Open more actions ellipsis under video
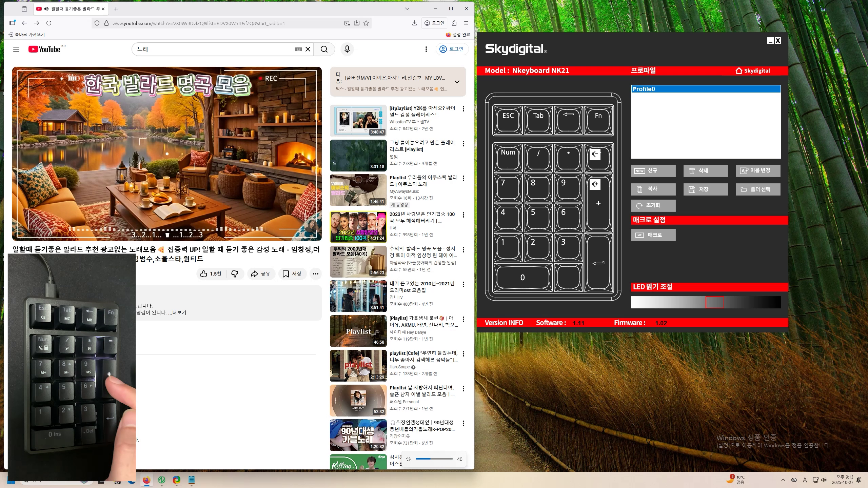 point(315,274)
